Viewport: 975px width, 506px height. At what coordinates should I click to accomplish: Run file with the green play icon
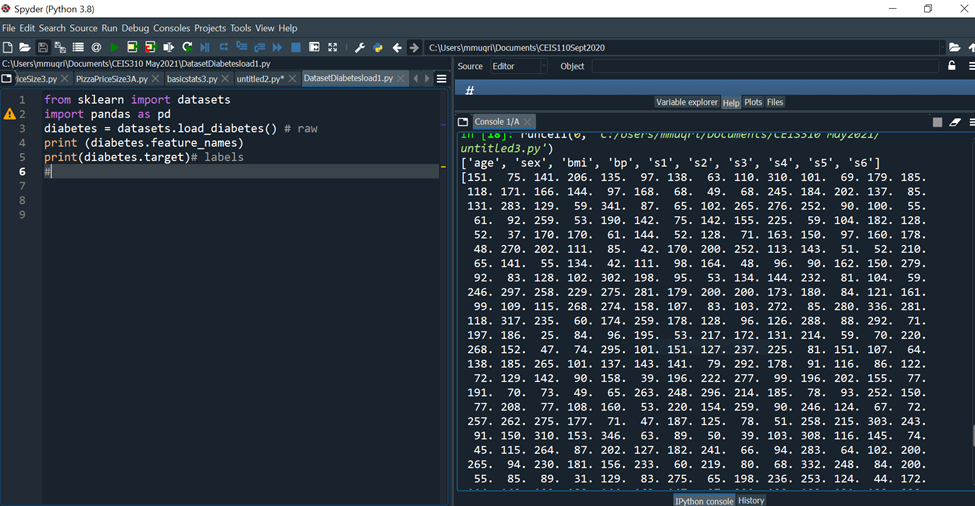coord(114,47)
